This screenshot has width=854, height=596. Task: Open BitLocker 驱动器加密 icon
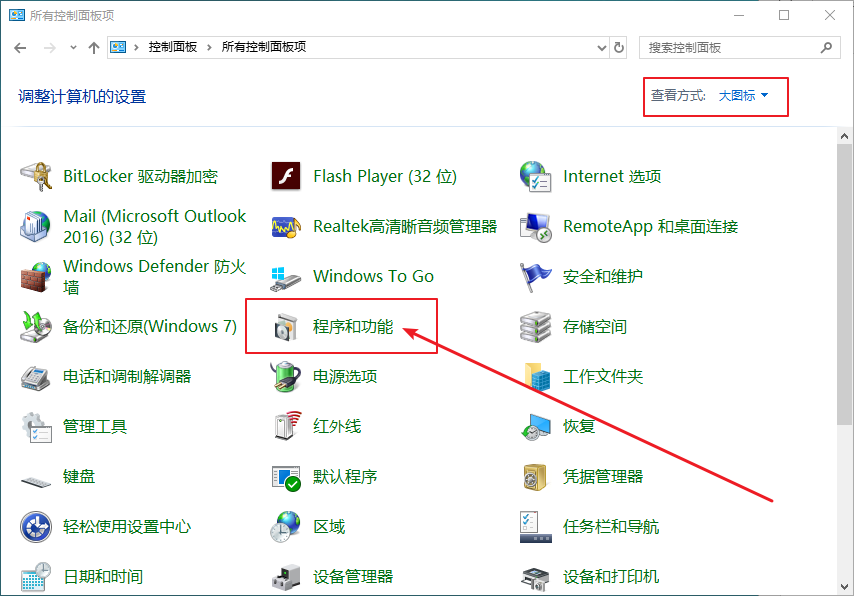36,177
